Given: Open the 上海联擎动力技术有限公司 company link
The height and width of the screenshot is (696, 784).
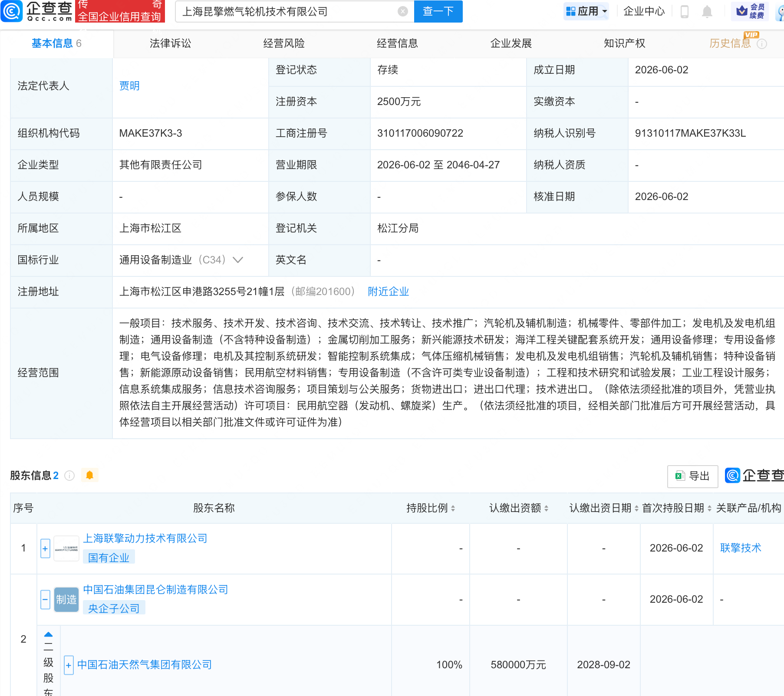Looking at the screenshot, I should (x=145, y=538).
